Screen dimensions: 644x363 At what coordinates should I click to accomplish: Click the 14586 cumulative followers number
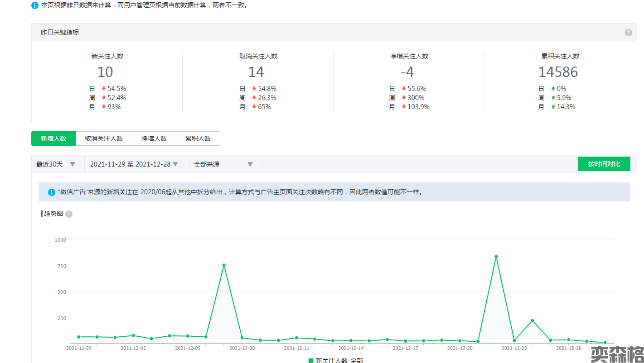tap(558, 72)
